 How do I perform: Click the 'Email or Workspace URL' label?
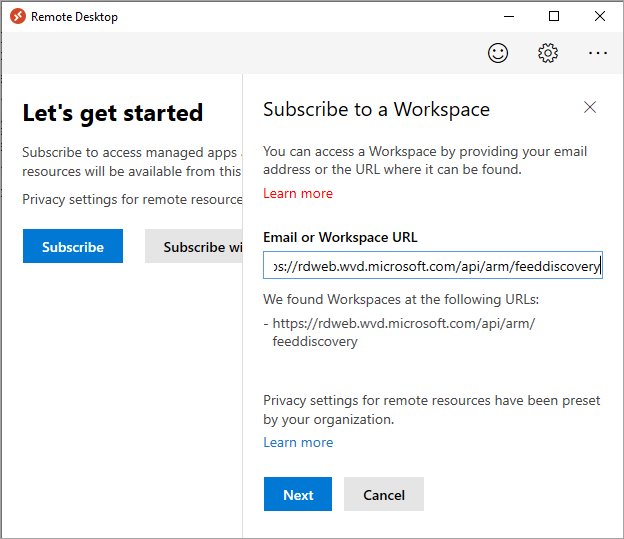coord(340,237)
